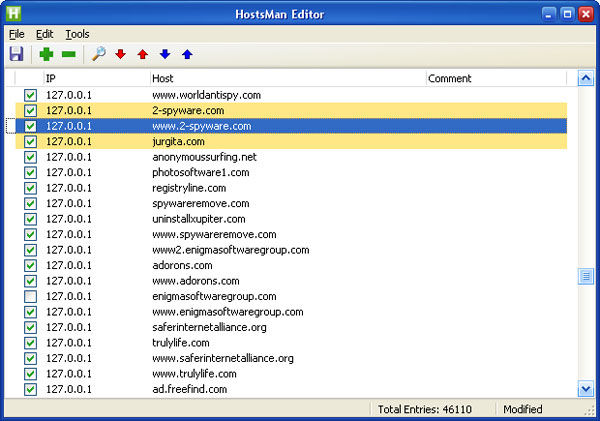
Task: Maximize the HostsMan Editor window
Action: click(x=567, y=15)
